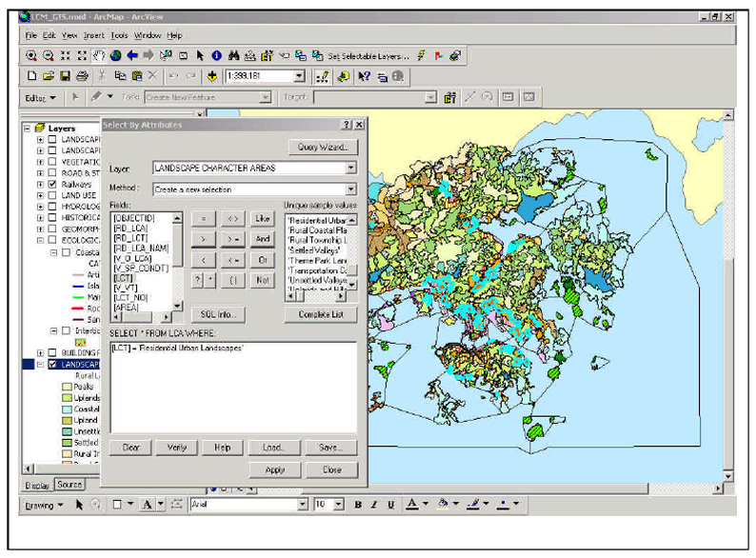Open the Drawing dropdown menu
The image size is (756, 558).
(x=45, y=506)
